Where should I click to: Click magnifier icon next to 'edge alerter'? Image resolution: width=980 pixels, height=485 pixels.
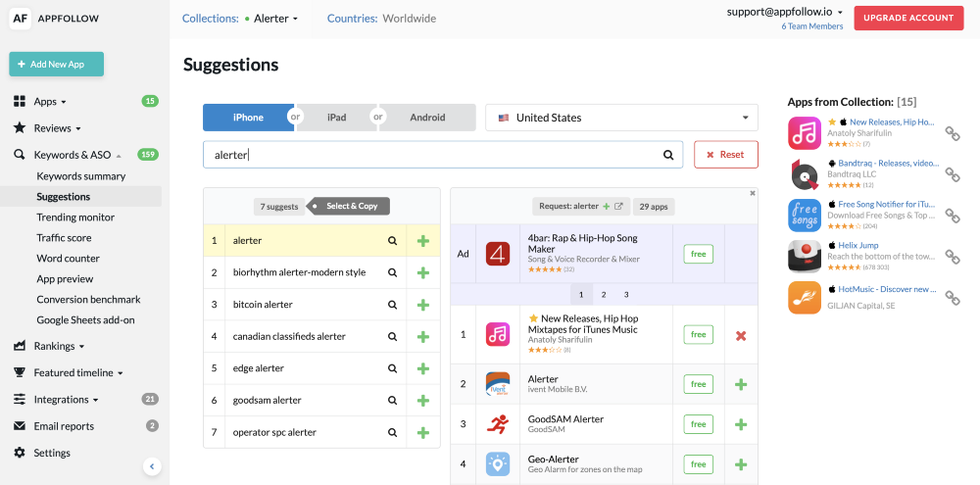click(x=392, y=368)
